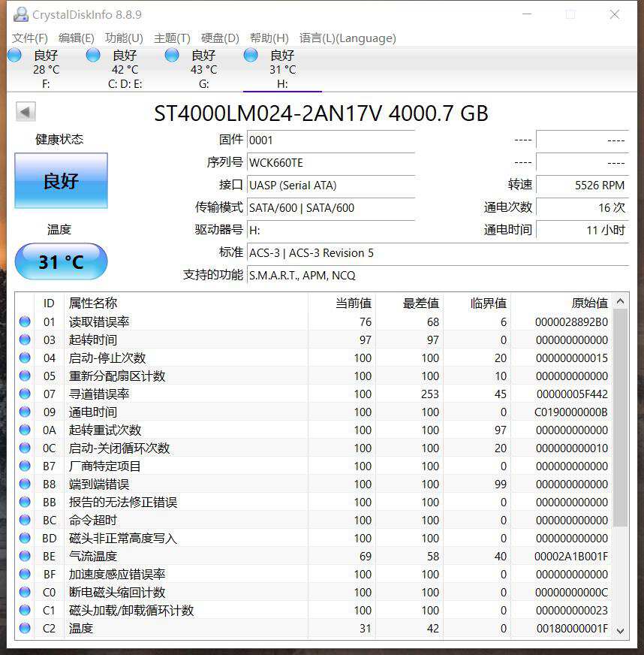Open the 文件(F) menu
This screenshot has width=644, height=655.
(x=29, y=38)
